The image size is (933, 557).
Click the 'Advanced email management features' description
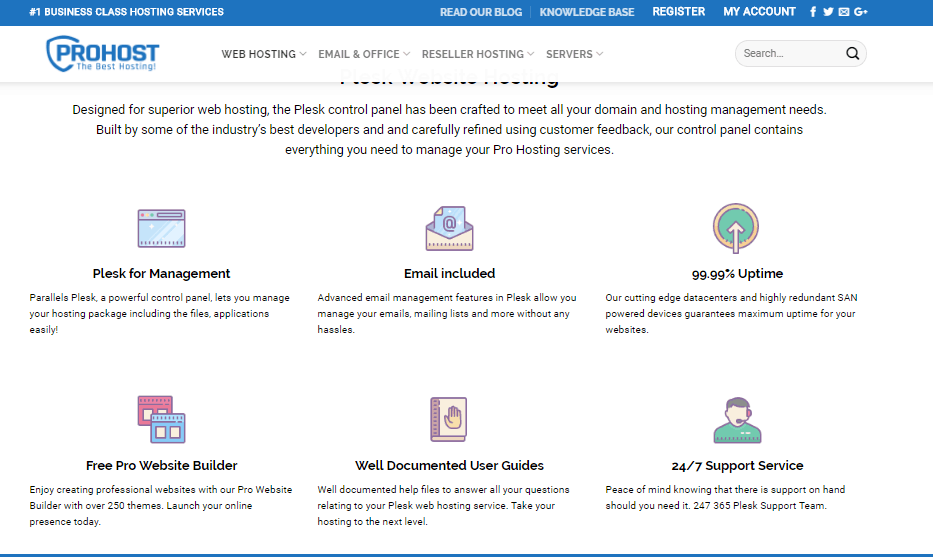(x=447, y=314)
